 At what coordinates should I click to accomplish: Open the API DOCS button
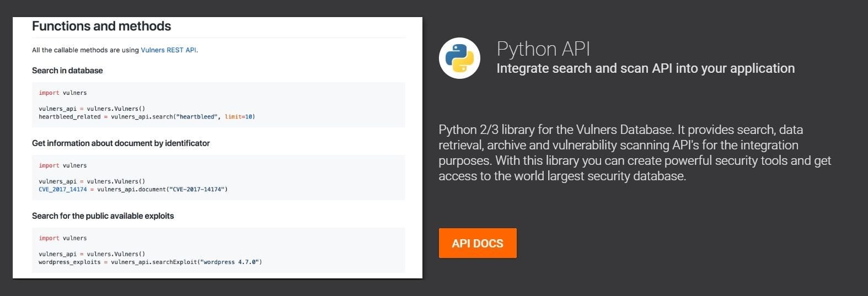[478, 243]
